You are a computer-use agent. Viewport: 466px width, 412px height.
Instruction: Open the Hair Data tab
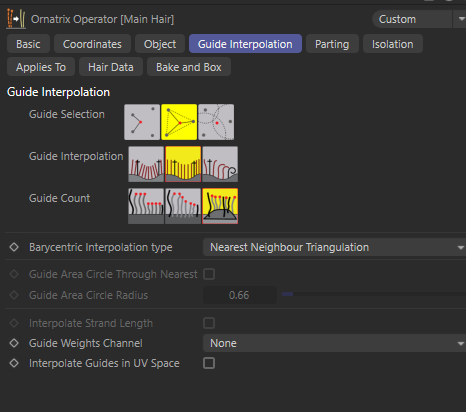111,67
